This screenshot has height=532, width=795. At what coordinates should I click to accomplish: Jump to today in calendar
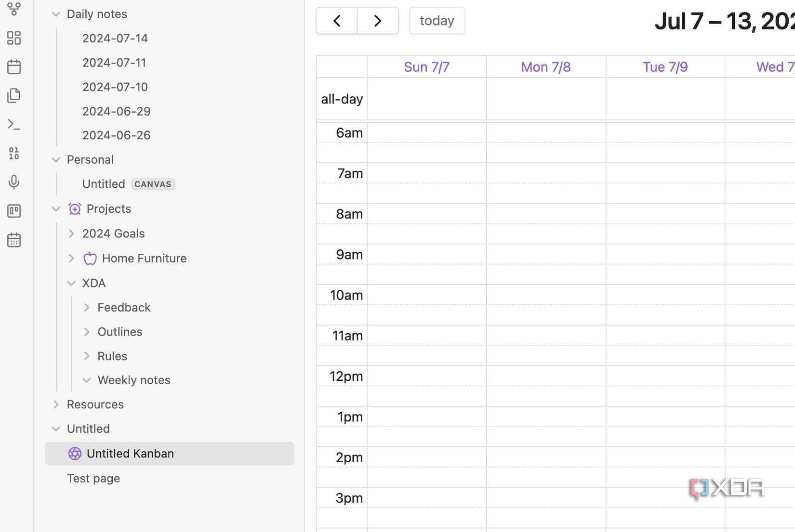tap(437, 21)
